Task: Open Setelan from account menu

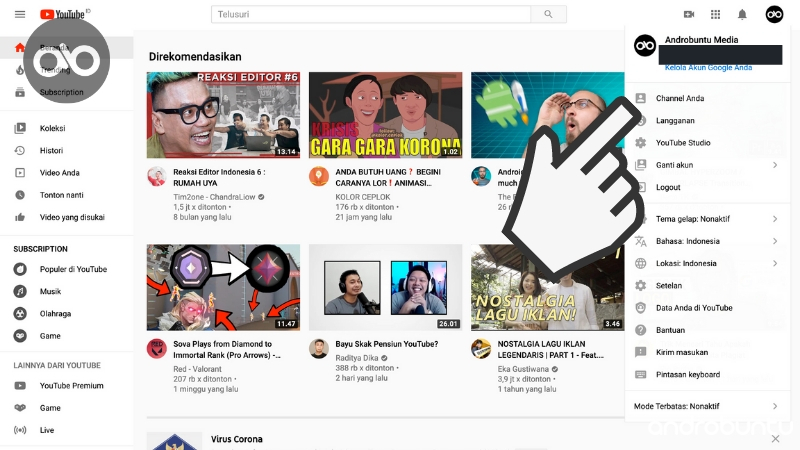Action: click(x=707, y=286)
